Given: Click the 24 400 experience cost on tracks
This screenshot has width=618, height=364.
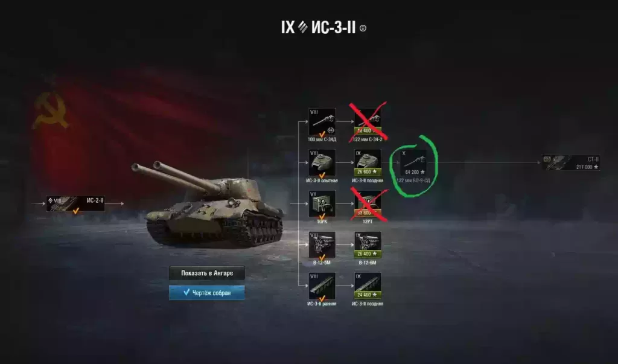Looking at the screenshot, I should (368, 295).
